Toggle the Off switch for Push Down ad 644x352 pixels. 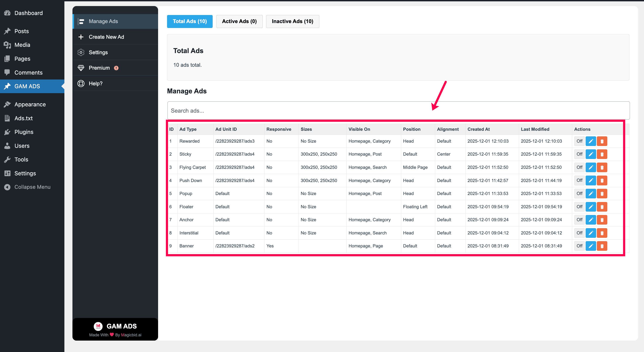pos(579,180)
